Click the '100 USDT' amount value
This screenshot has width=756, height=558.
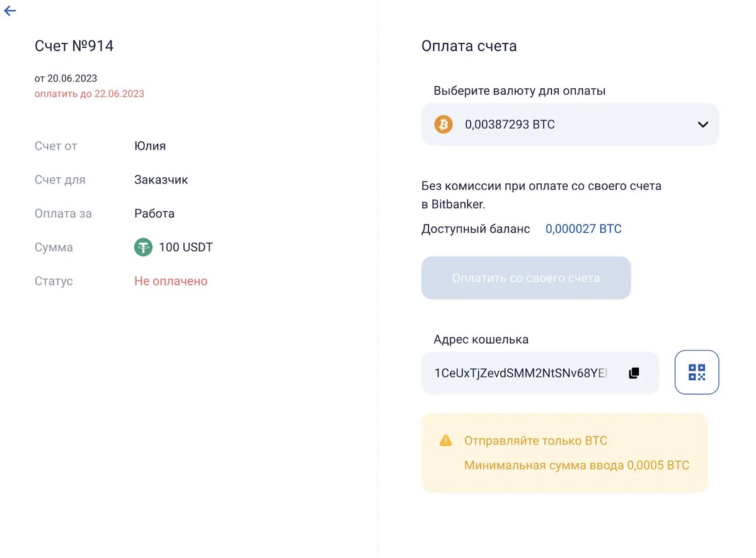click(186, 247)
